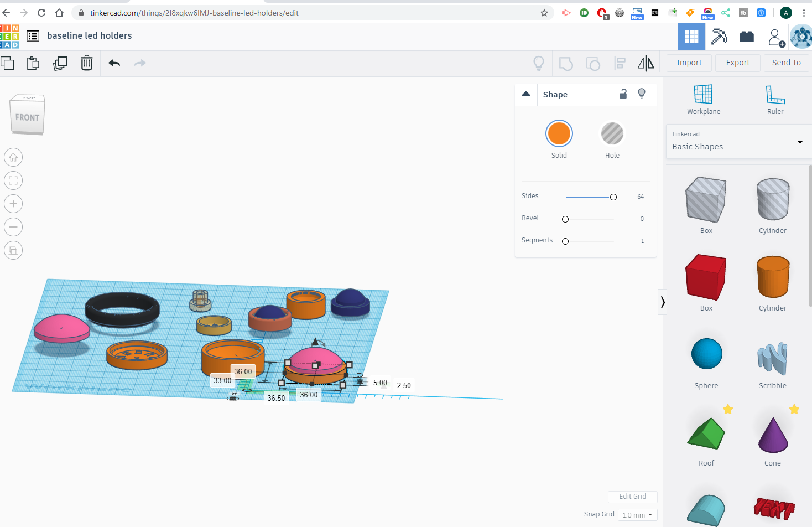The width and height of the screenshot is (812, 527).
Task: Open the Chrome three-dot menu
Action: pyautogui.click(x=803, y=13)
